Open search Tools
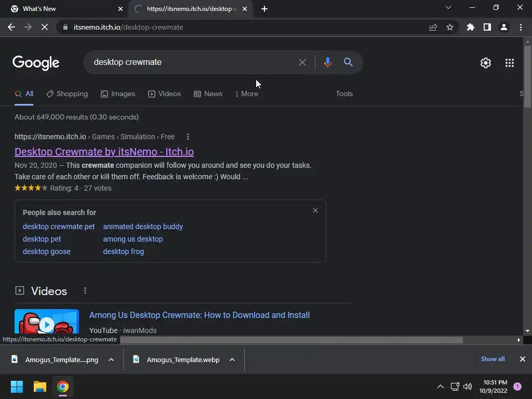Screen dimensions: 532x399 click(x=344, y=94)
